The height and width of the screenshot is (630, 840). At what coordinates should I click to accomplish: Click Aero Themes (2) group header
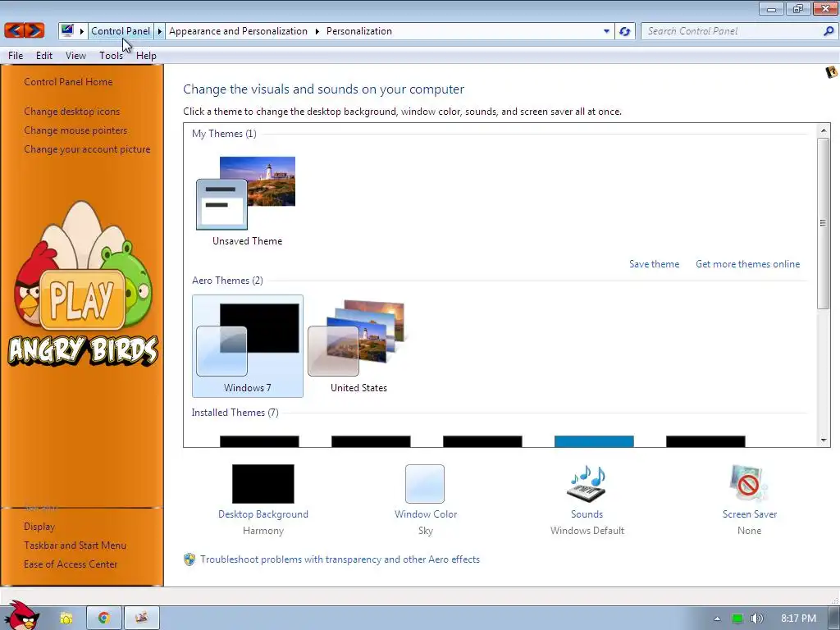tap(227, 281)
